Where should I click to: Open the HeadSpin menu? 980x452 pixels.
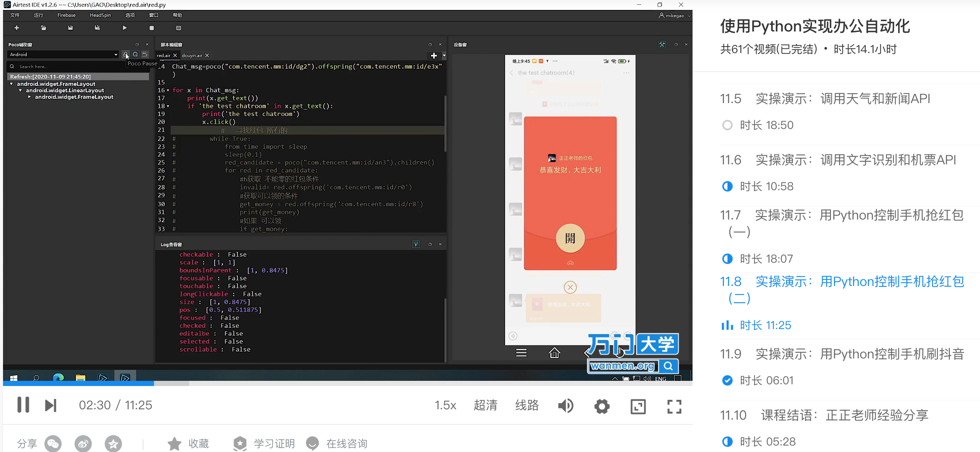coord(100,15)
